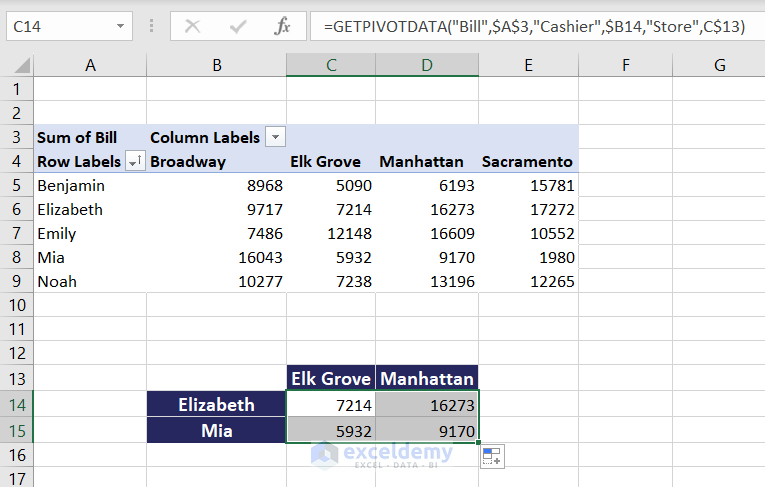Select column F header
The image size is (765, 487).
pos(625,66)
